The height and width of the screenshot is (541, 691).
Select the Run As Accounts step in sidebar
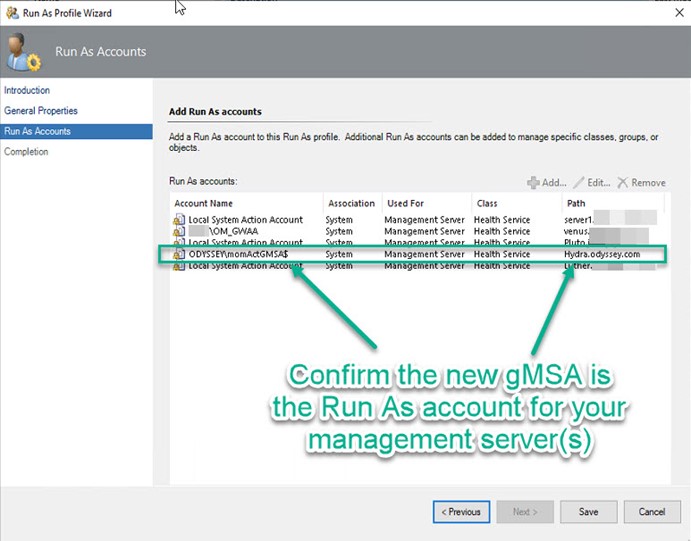click(x=38, y=131)
